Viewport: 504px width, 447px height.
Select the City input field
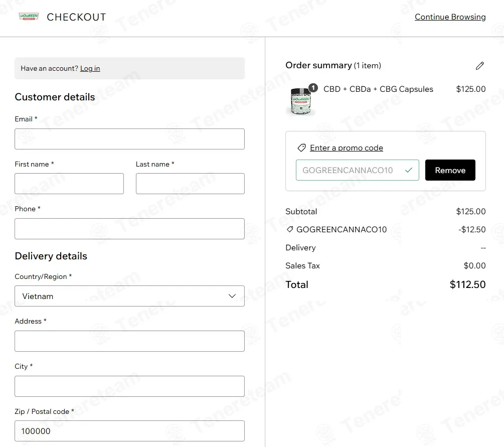tap(129, 386)
